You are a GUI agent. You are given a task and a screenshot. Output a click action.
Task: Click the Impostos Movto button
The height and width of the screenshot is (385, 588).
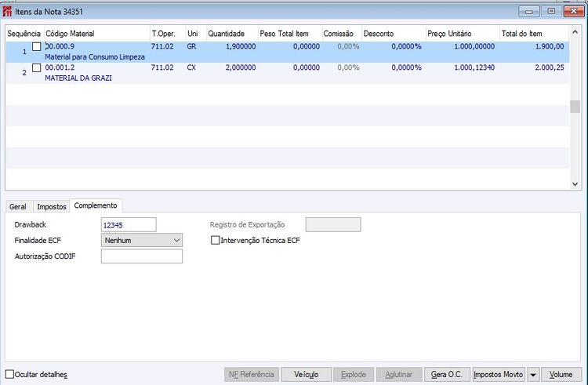point(499,374)
